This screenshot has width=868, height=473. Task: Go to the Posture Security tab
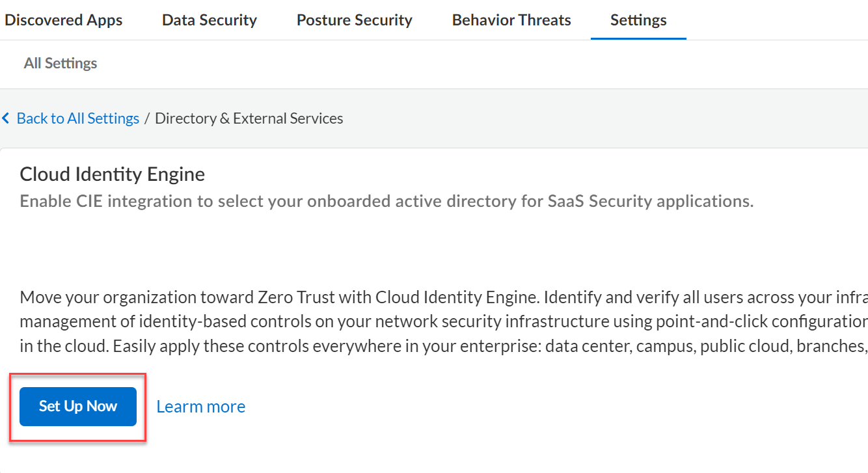[355, 20]
